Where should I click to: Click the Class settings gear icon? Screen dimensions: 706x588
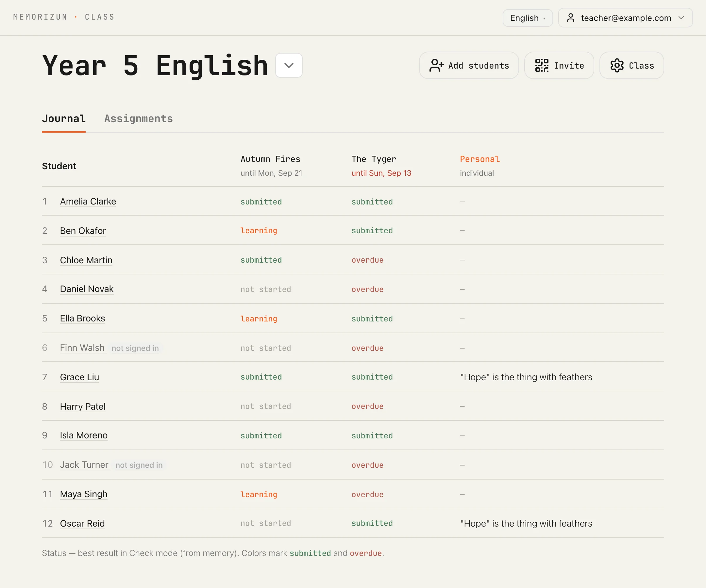pyautogui.click(x=617, y=66)
